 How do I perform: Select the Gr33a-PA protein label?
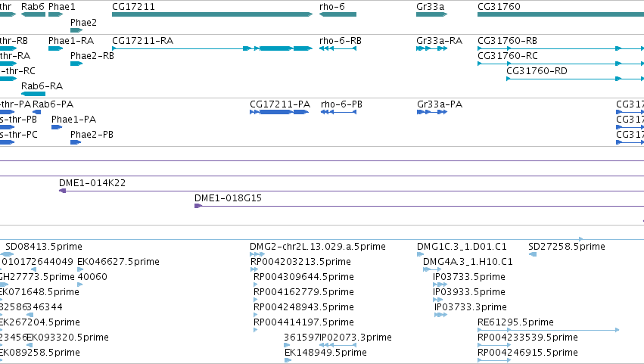pyautogui.click(x=440, y=104)
